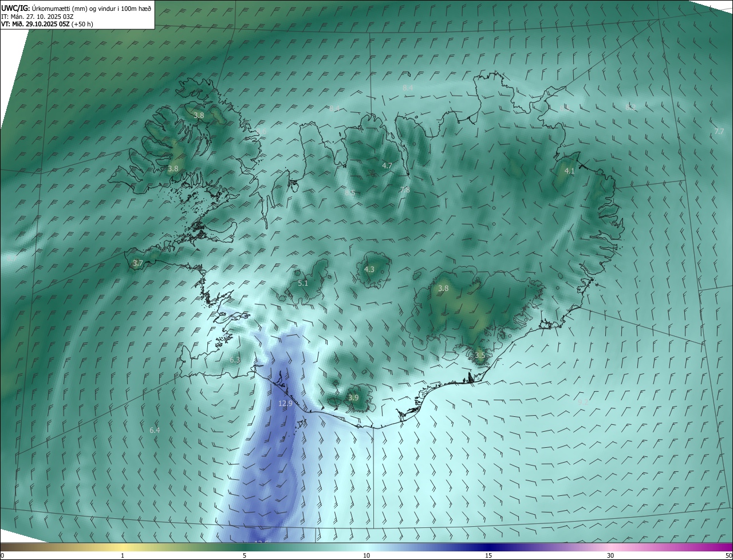Viewport: 733px width, 560px height.
Task: Click the 'VT: Mið. 29.10.2025 05Z (+50 h)' line
Action: pos(47,24)
